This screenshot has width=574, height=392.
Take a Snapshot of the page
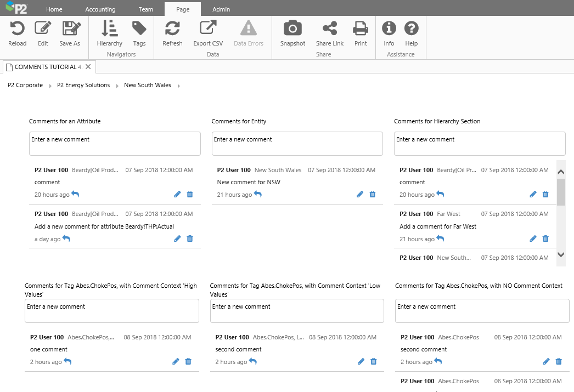click(x=292, y=29)
